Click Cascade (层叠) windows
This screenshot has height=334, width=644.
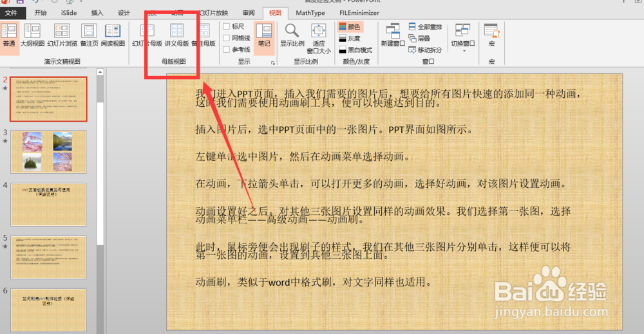point(419,39)
